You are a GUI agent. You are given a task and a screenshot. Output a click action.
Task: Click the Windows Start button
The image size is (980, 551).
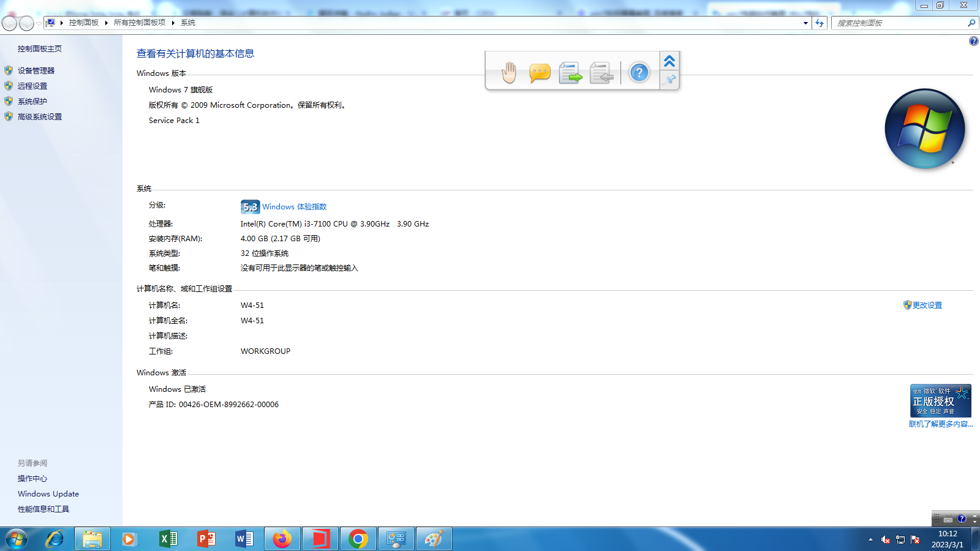(x=17, y=539)
